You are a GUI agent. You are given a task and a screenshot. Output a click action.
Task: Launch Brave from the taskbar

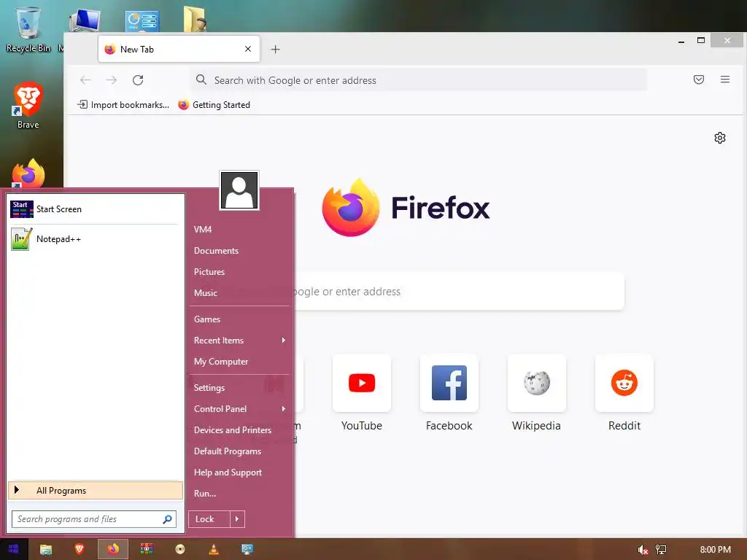point(80,550)
